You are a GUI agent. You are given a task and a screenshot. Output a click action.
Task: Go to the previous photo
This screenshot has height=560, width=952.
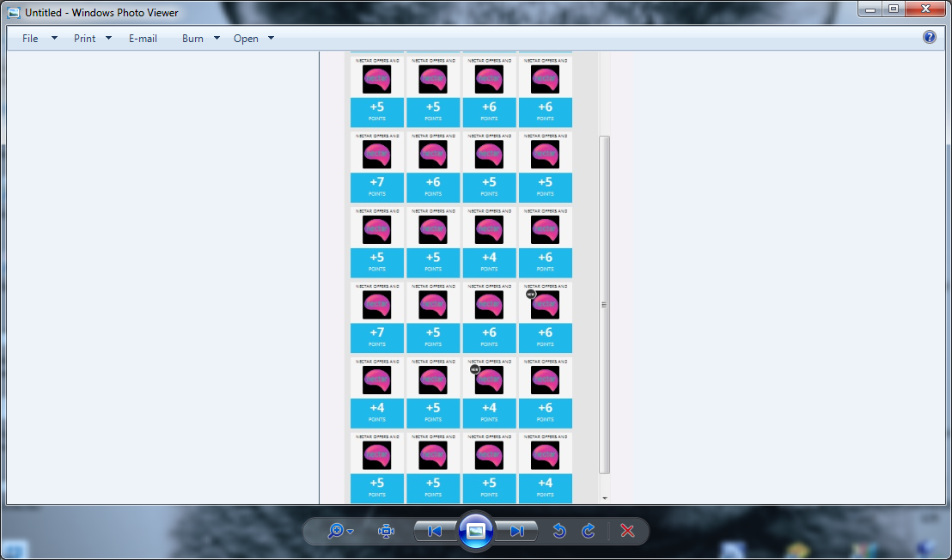point(435,532)
